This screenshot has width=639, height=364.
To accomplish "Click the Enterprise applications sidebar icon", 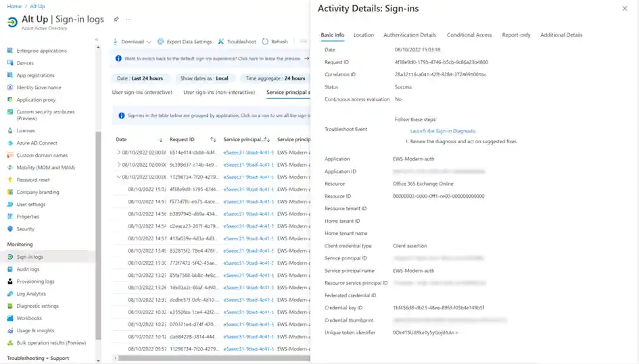I will point(10,51).
